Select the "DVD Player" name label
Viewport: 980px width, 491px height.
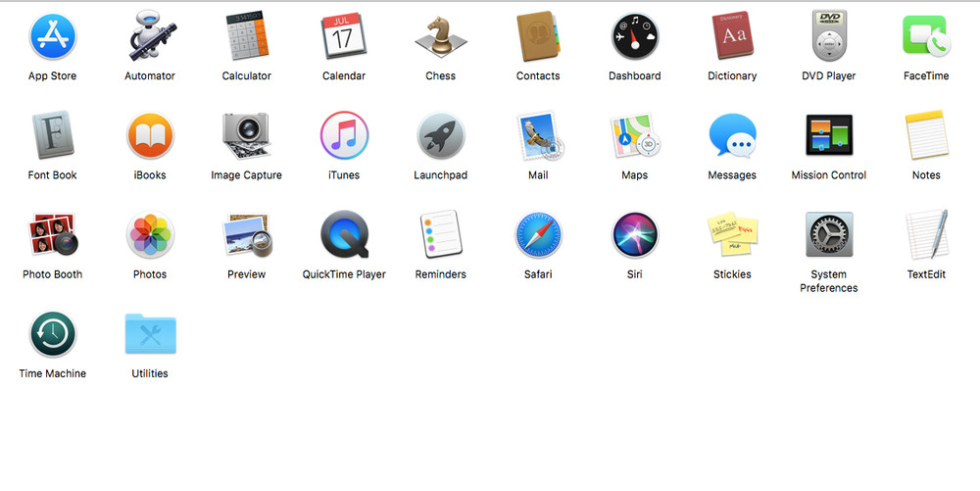829,76
